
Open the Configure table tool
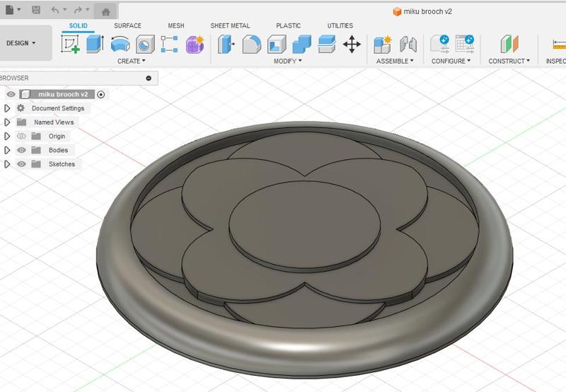tap(465, 44)
